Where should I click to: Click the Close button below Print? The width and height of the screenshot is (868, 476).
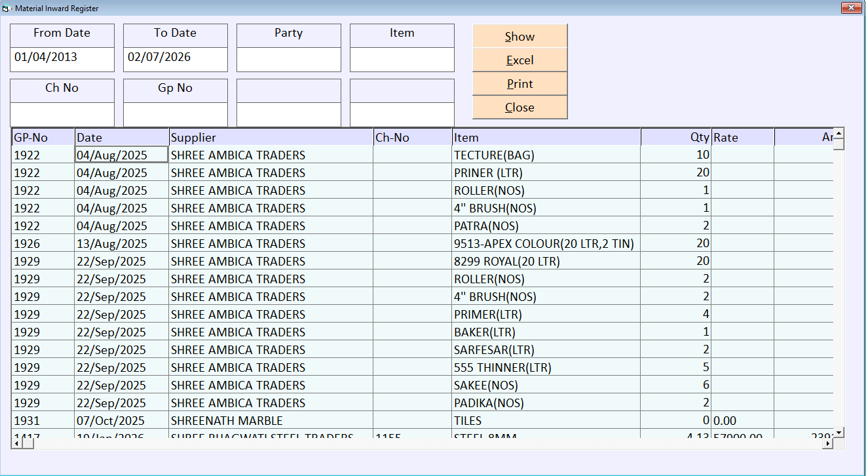tap(519, 107)
